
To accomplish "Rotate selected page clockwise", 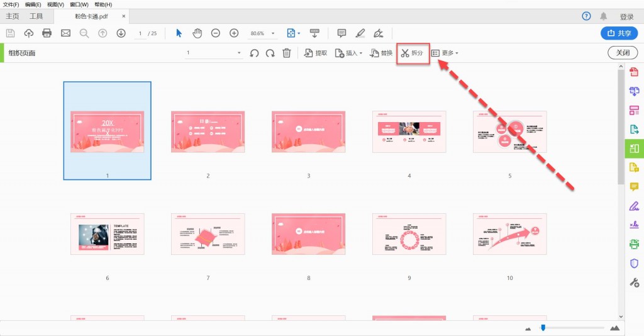I will (270, 53).
